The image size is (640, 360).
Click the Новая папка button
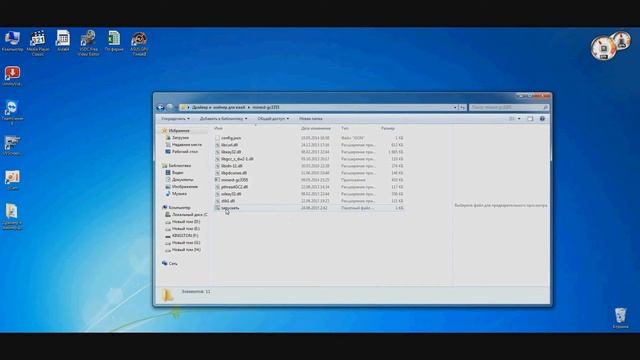coord(311,119)
